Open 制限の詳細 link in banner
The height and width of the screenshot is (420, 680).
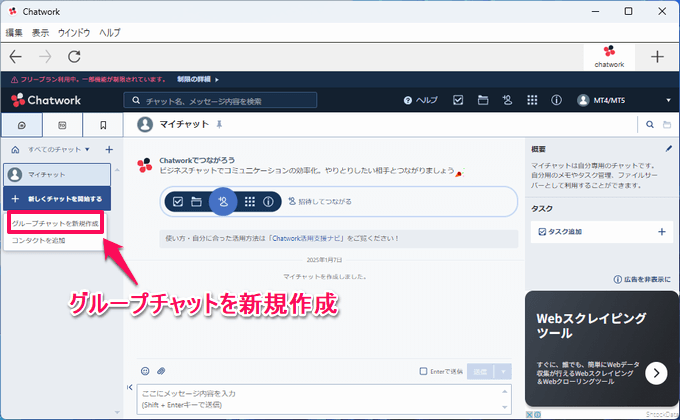coord(198,79)
